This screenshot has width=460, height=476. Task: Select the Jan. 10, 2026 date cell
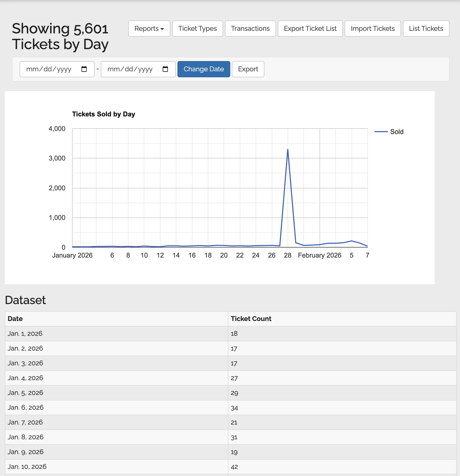[116, 466]
